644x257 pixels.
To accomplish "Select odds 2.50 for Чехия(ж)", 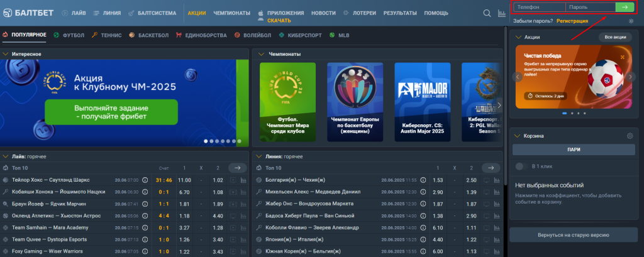I will pyautogui.click(x=472, y=180).
